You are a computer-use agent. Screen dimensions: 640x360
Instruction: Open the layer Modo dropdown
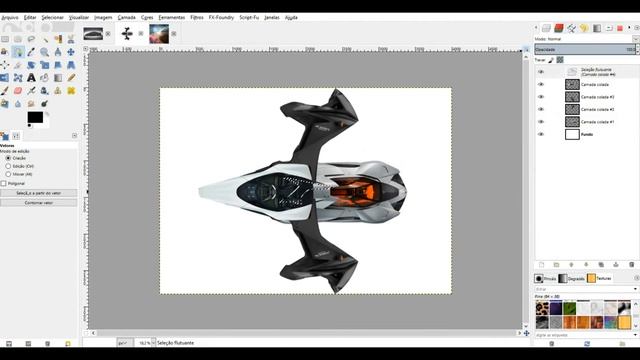pyautogui.click(x=636, y=39)
